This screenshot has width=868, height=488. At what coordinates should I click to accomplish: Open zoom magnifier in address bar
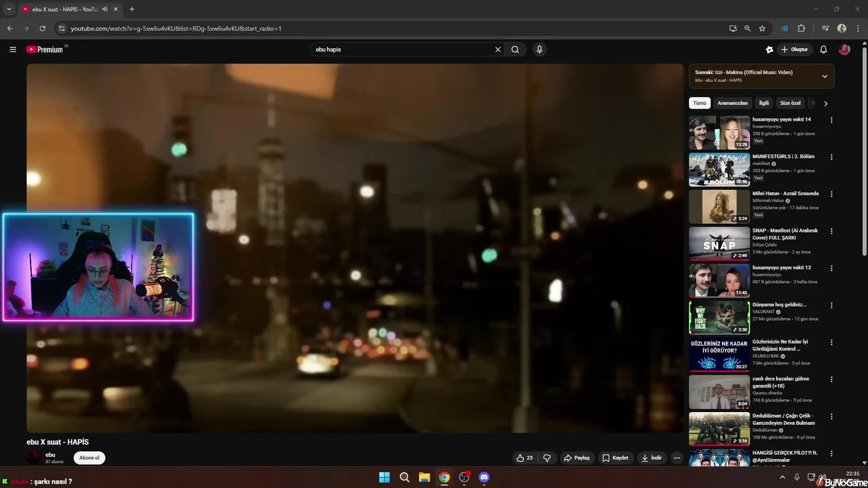[x=747, y=28]
